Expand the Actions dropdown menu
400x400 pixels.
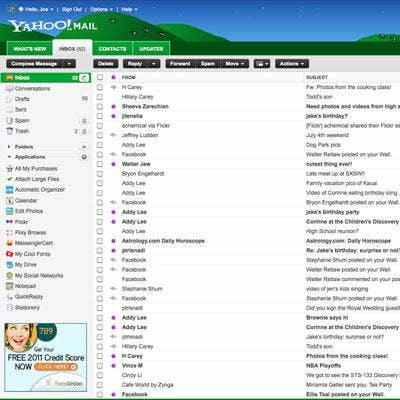point(292,64)
